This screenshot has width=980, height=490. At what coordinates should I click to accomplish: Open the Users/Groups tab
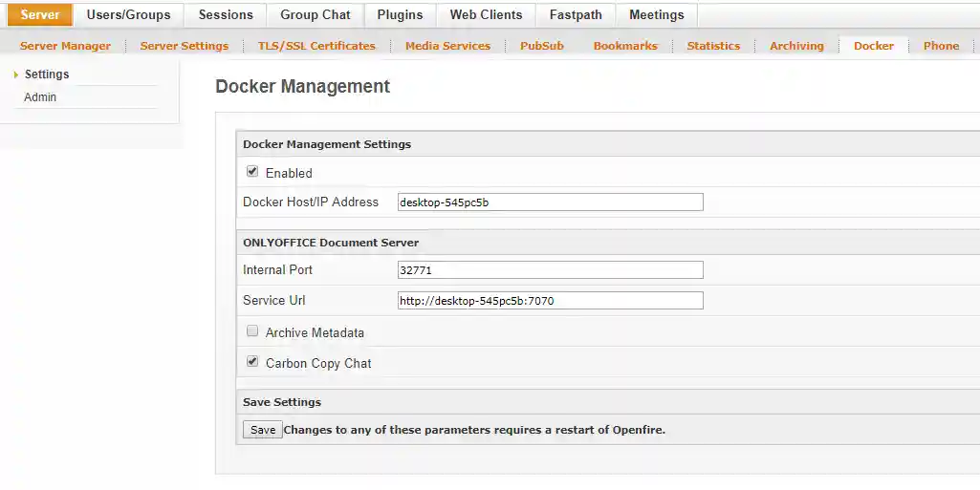[x=128, y=15]
